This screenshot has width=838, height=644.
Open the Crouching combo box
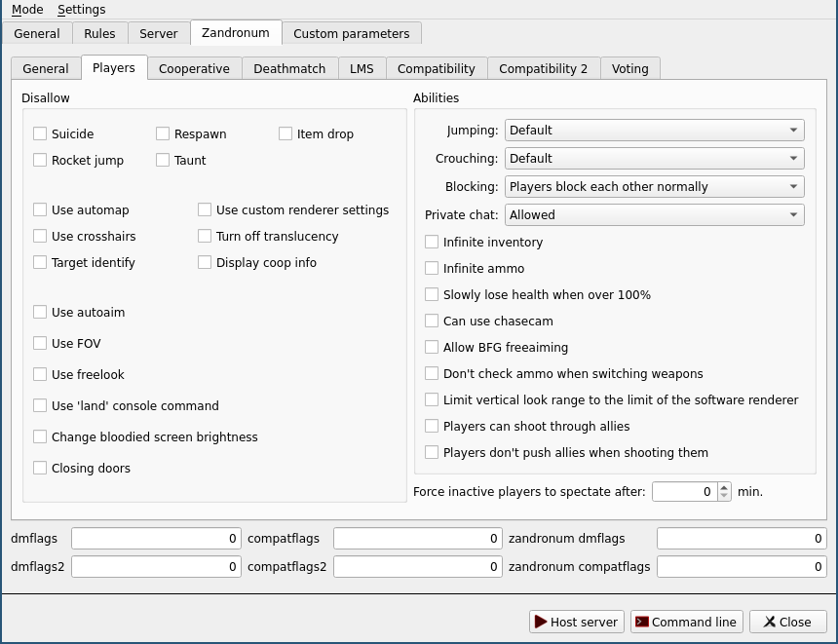654,158
